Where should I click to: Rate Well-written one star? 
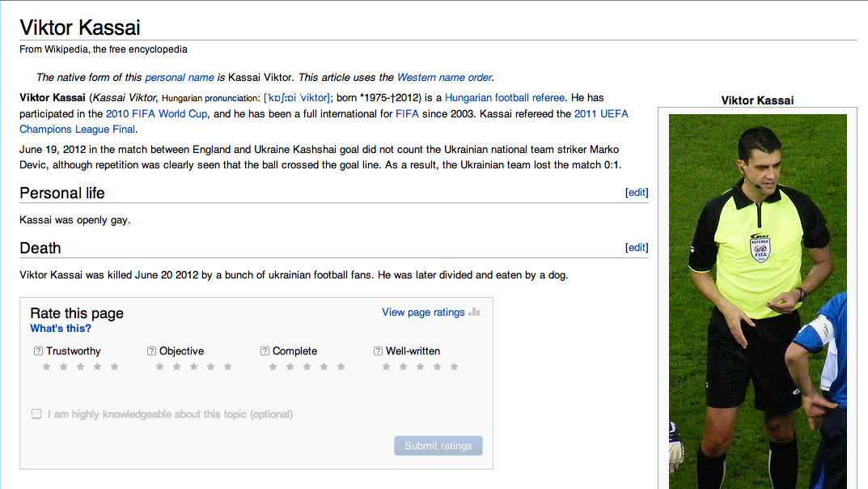pos(387,367)
